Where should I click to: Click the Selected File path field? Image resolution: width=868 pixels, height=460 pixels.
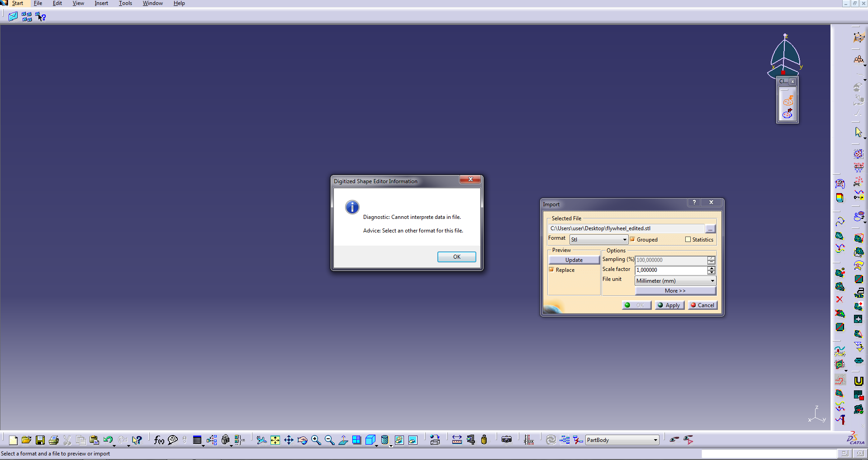[626, 228]
